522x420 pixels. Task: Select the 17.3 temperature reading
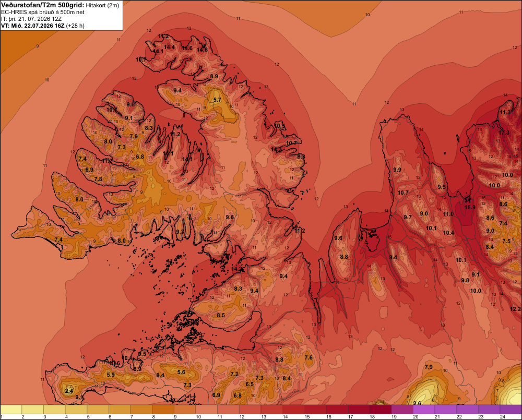pos(504,133)
